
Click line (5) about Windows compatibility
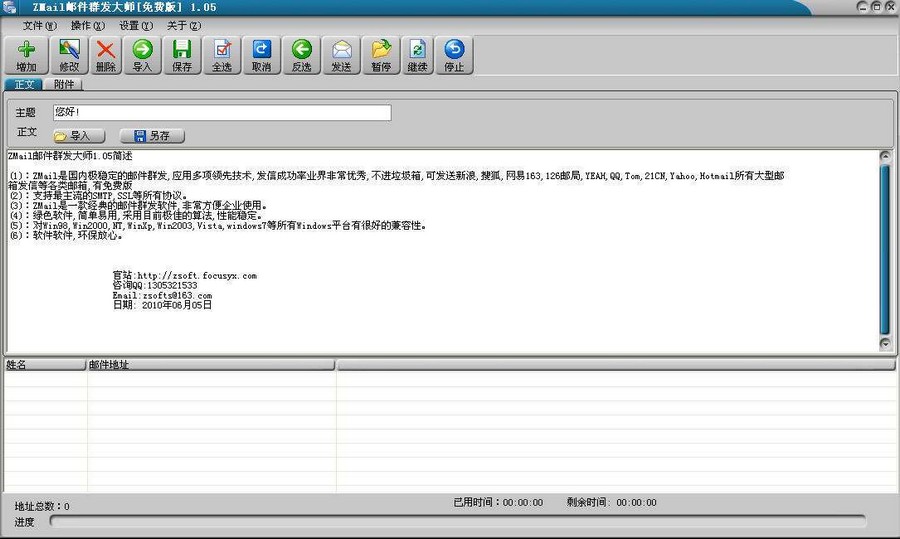point(218,226)
